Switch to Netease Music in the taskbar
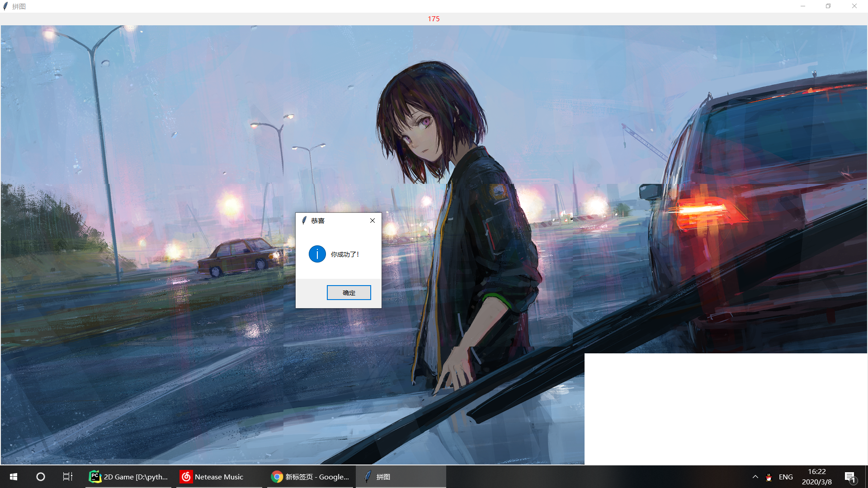 point(219,477)
